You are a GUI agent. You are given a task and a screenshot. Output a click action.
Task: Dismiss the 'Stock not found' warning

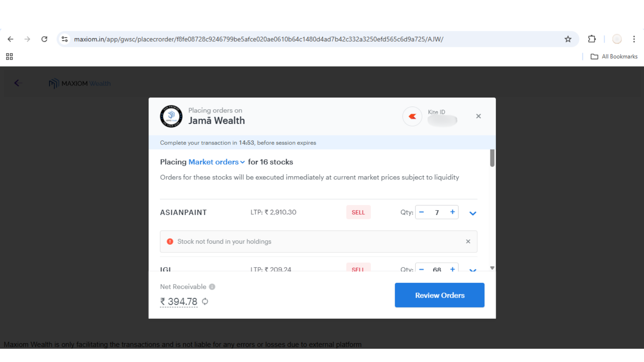[x=468, y=242]
